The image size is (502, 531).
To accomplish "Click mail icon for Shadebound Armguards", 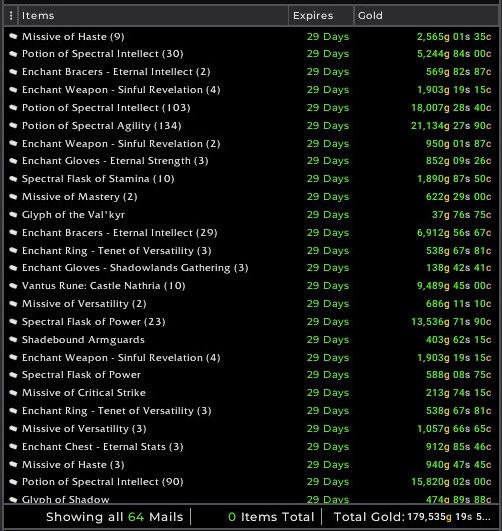I will (x=13, y=340).
